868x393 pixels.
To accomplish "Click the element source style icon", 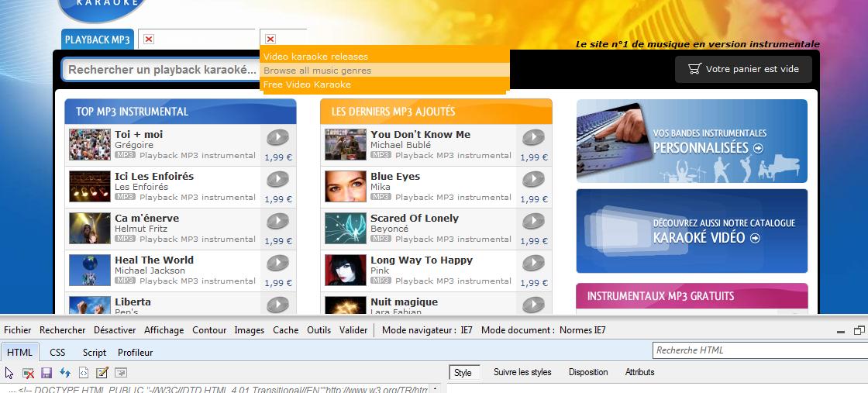I will coord(84,373).
